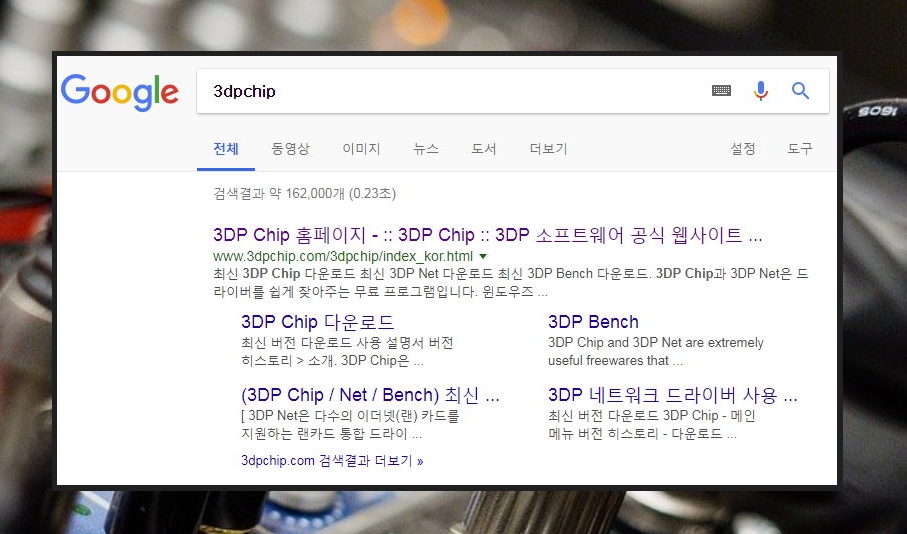This screenshot has width=907, height=534.
Task: Select the 전체 results tab
Action: click(x=226, y=149)
